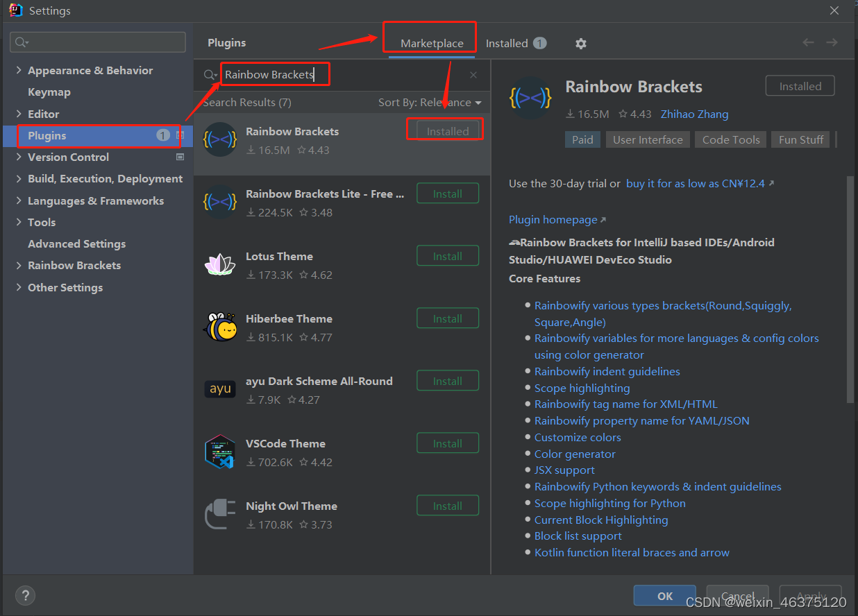Click the plugins settings gear icon
This screenshot has height=616, width=858.
point(581,44)
